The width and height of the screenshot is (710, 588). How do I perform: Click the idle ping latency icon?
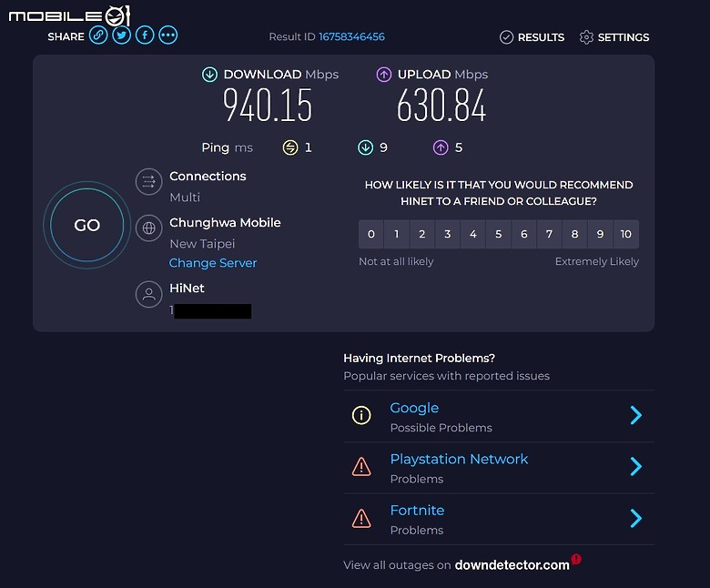tap(290, 147)
